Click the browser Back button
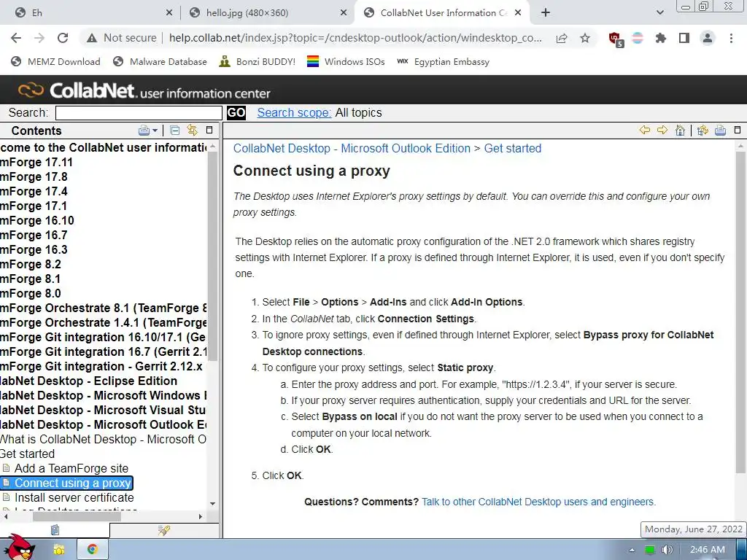The image size is (747, 560). pos(16,38)
